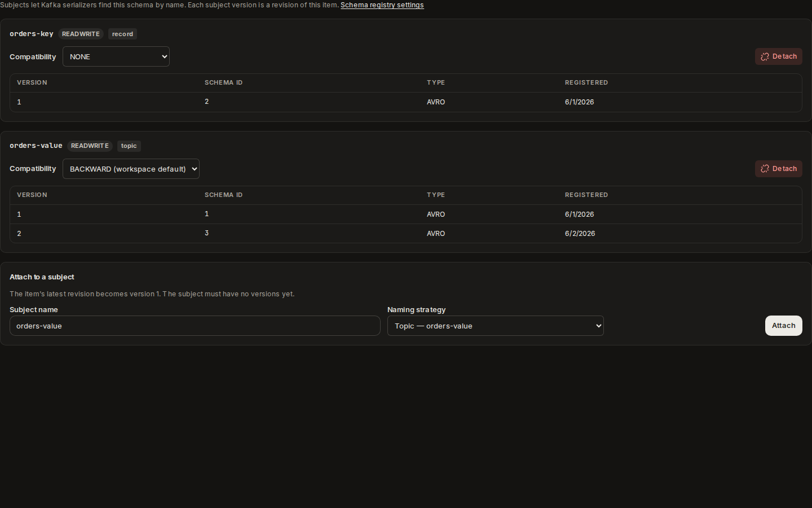Click the unlink icon in orders-value Detach button
This screenshot has height=508, width=812.
765,169
